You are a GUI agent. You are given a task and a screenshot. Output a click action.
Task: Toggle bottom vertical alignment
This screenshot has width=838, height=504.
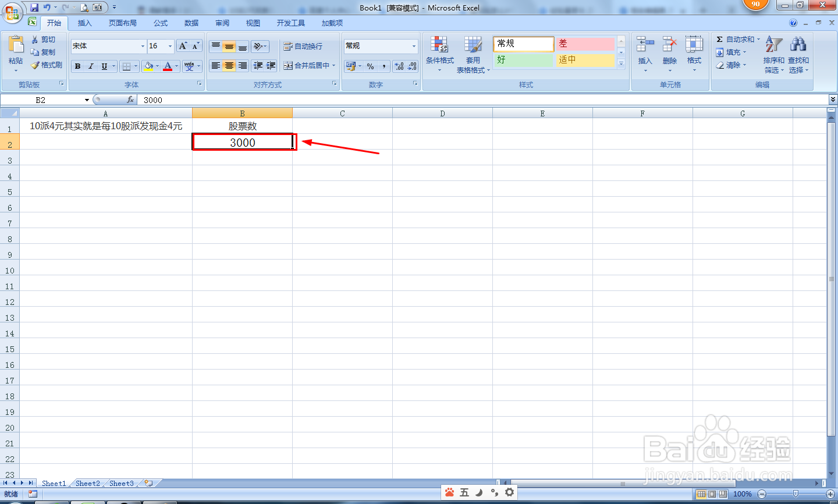(x=243, y=46)
